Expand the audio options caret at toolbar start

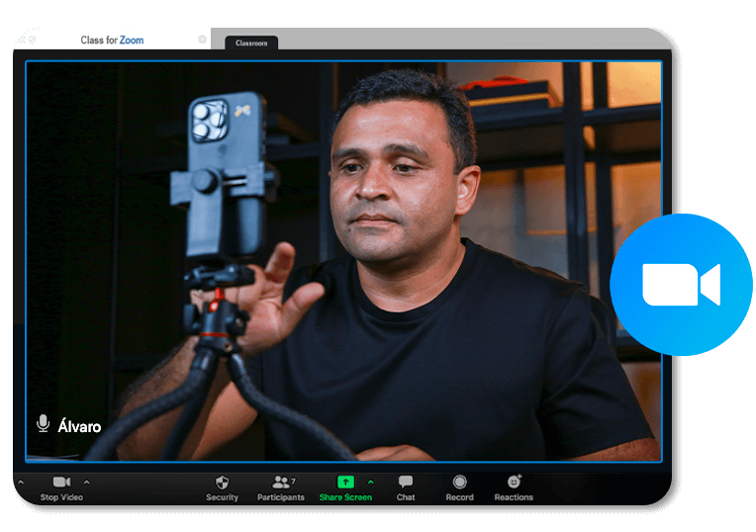tap(21, 482)
